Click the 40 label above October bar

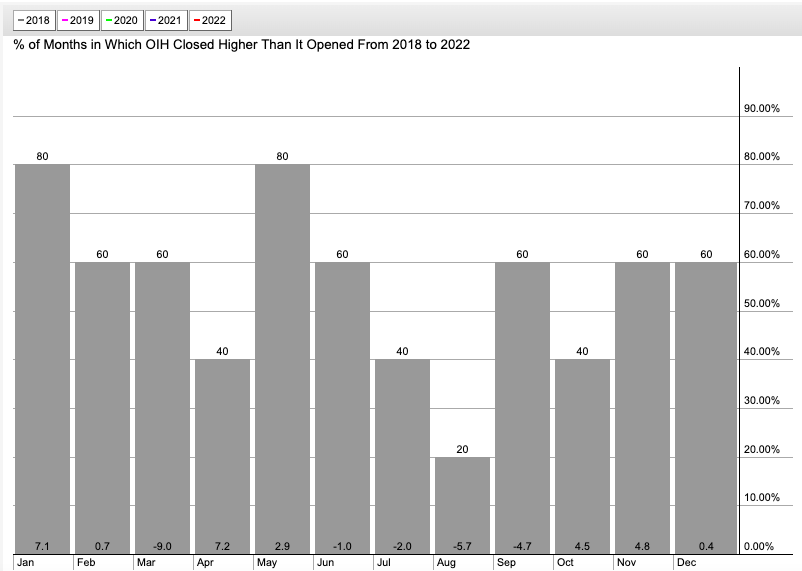[x=583, y=352]
